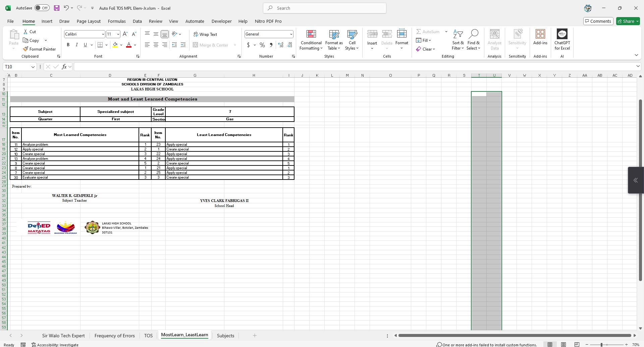Open the font size dropdown
The width and height of the screenshot is (644, 347).
click(x=118, y=34)
